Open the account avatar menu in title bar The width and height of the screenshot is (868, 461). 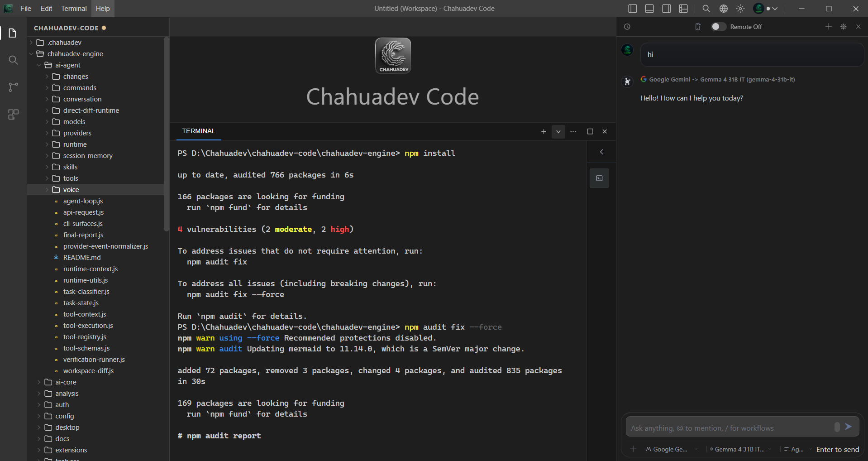pyautogui.click(x=765, y=9)
